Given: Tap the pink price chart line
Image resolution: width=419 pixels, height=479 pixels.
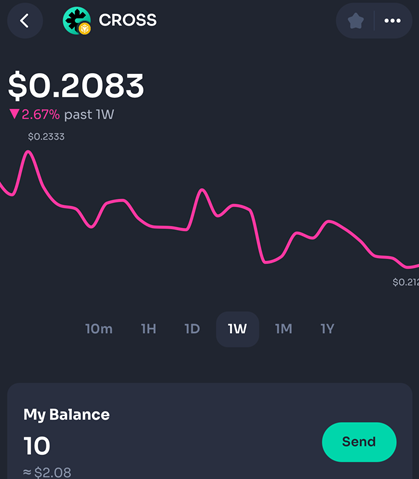Looking at the screenshot, I should pos(209,209).
